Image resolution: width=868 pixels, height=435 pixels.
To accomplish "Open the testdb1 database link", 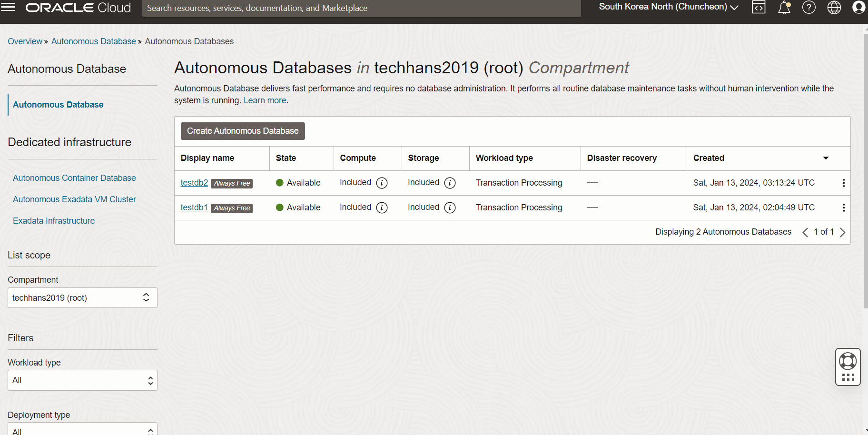I will pyautogui.click(x=194, y=208).
